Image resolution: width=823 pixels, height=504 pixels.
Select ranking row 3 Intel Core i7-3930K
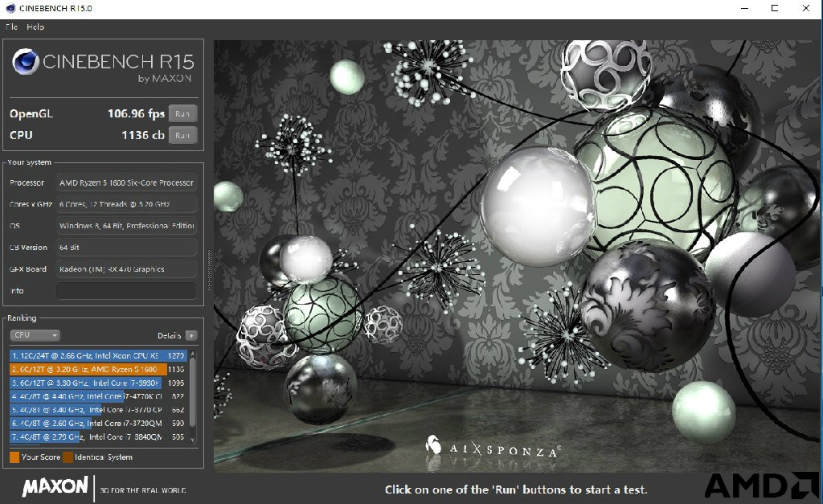[x=98, y=383]
